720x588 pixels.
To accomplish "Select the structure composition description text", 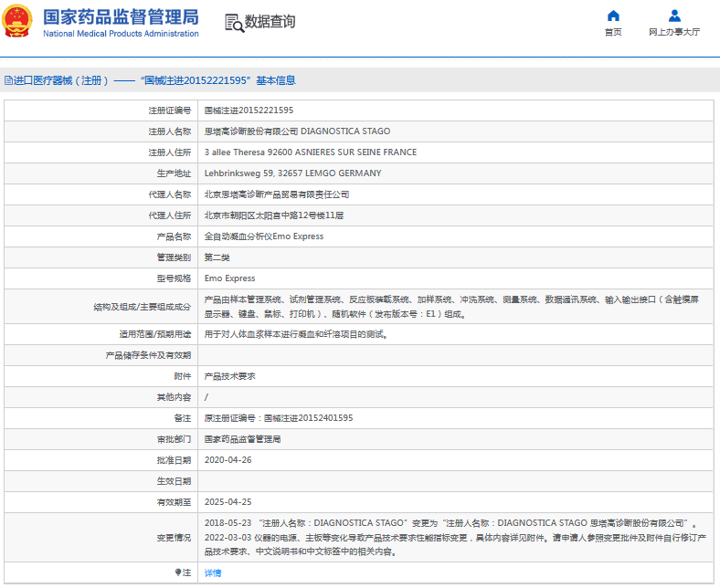I will 451,307.
